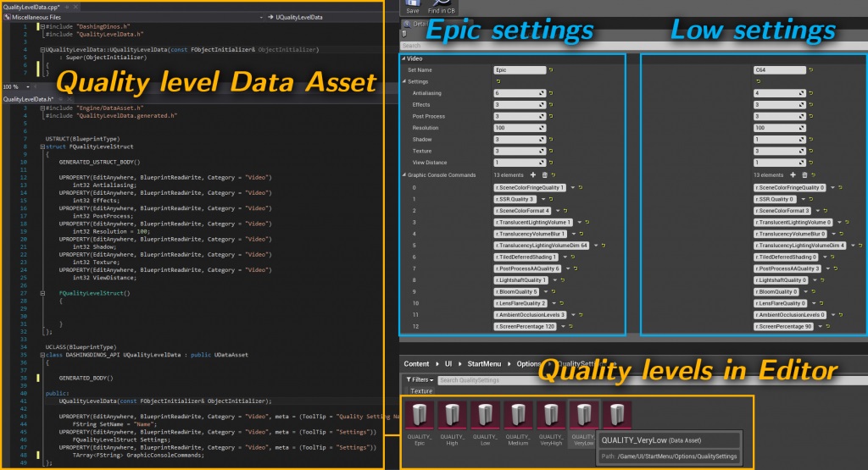Select the QUALITY_Medium data asset
868x470 pixels.
pos(518,415)
